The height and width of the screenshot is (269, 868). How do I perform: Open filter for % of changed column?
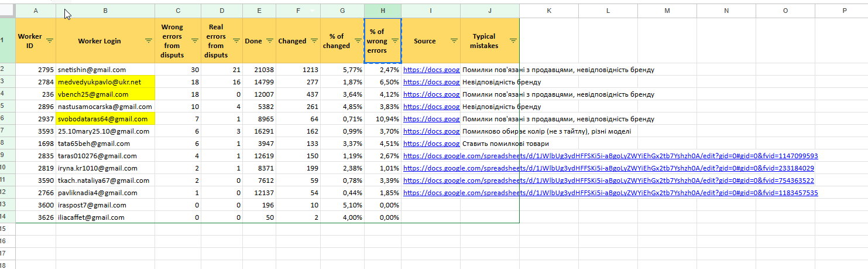click(358, 41)
